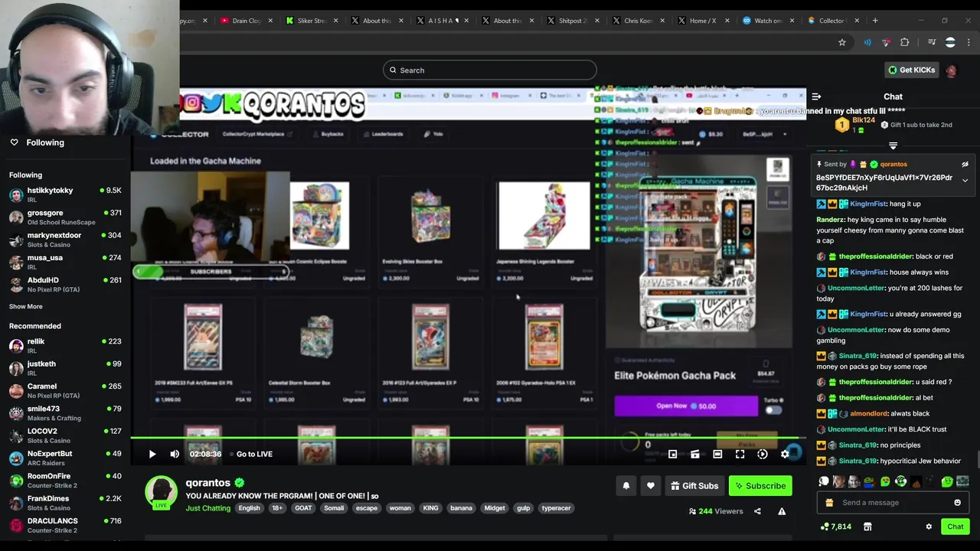Open justketh recommended channel

[65, 368]
